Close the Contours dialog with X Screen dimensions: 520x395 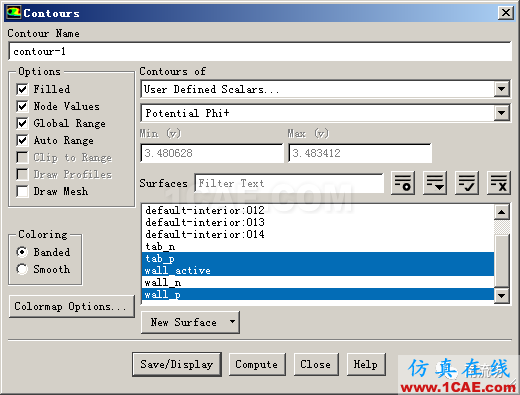coord(506,13)
